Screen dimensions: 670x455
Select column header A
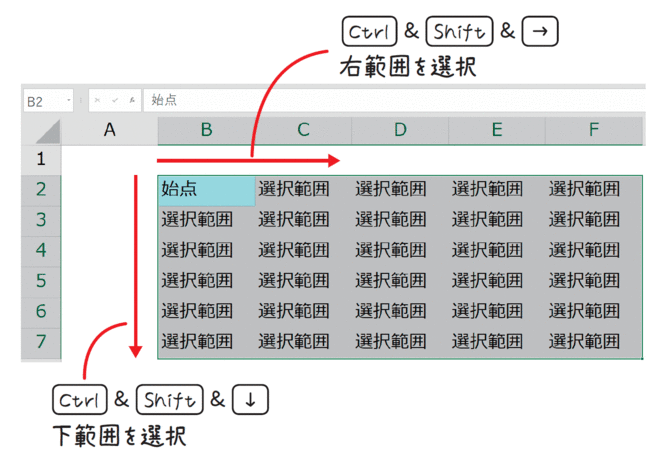[110, 130]
